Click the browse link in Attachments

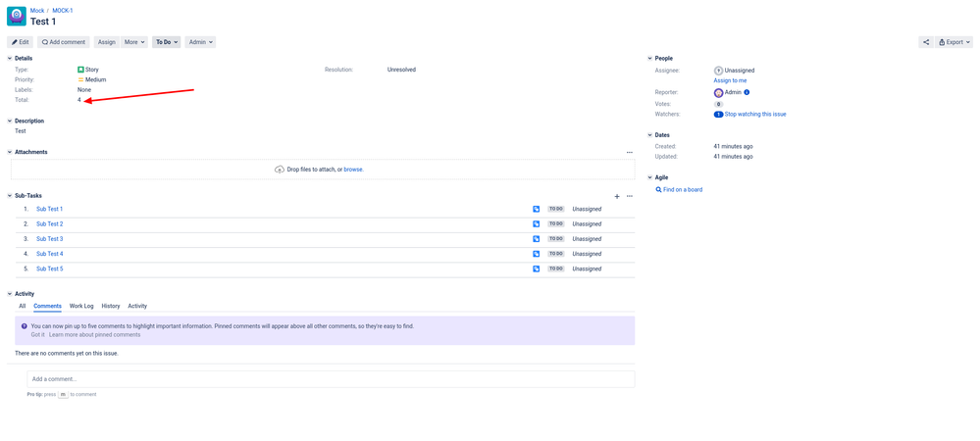click(x=353, y=170)
